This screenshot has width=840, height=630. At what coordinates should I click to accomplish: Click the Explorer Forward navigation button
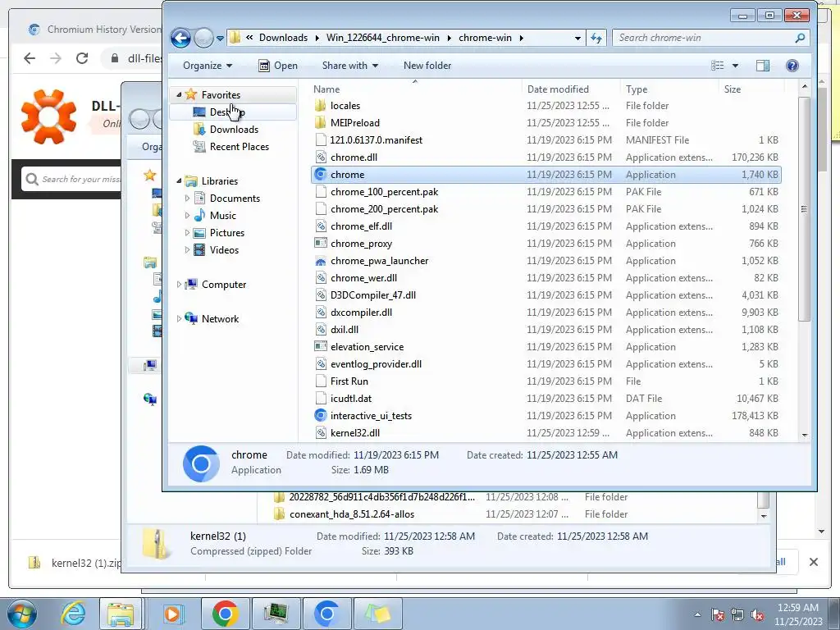(x=203, y=38)
